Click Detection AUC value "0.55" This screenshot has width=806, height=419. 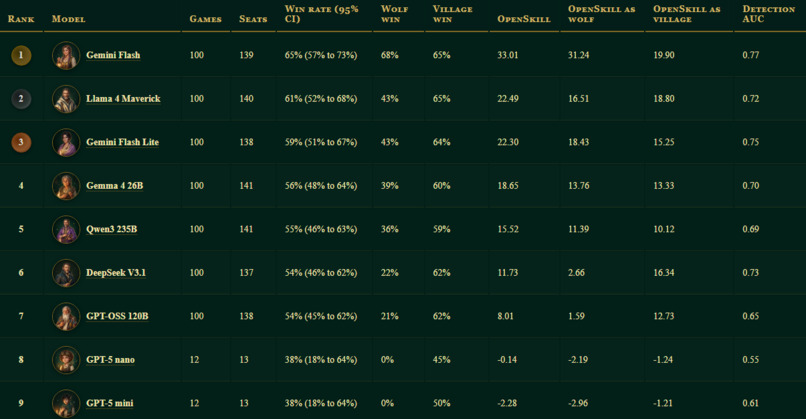(750, 360)
